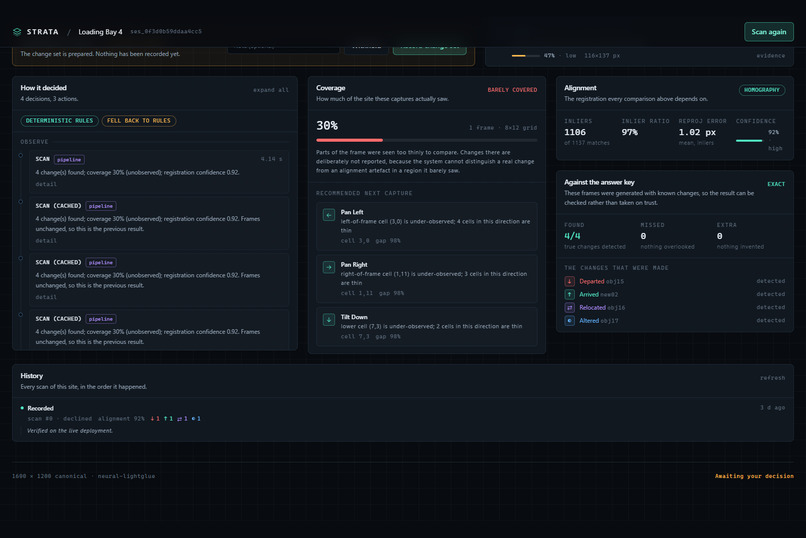Click the right-arrow icon beside Pan Right
This screenshot has height=538, width=806.
[x=329, y=267]
